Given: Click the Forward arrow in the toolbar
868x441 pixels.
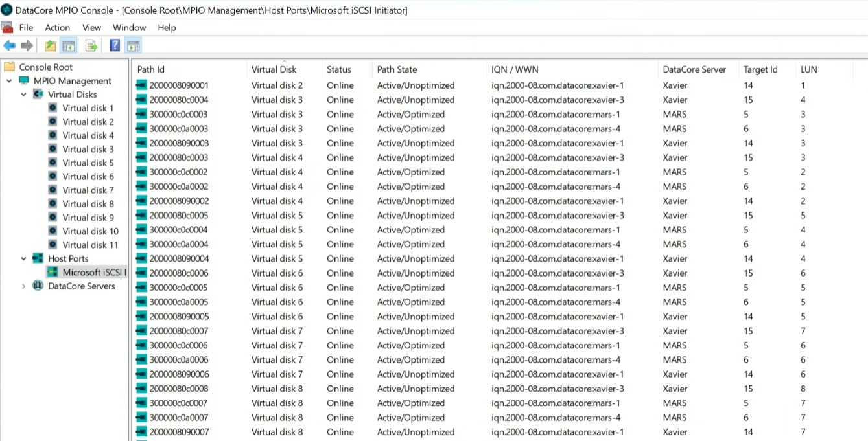Looking at the screenshot, I should (27, 45).
